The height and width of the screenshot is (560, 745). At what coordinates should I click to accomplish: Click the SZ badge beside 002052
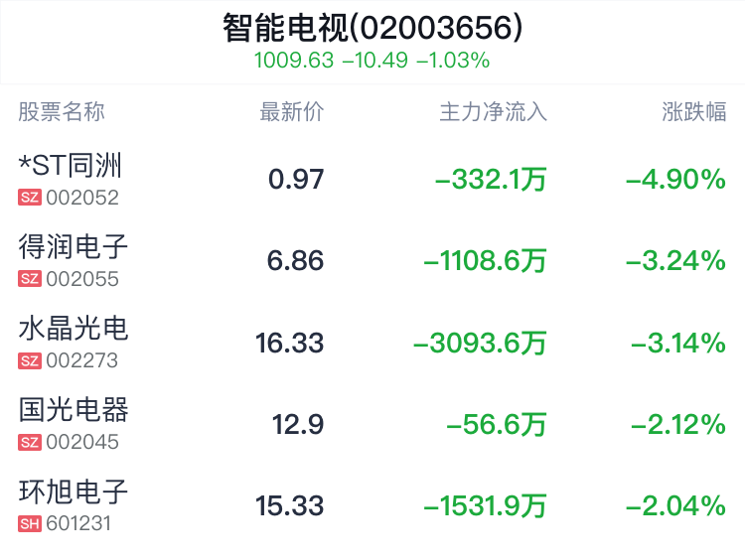[x=30, y=198]
